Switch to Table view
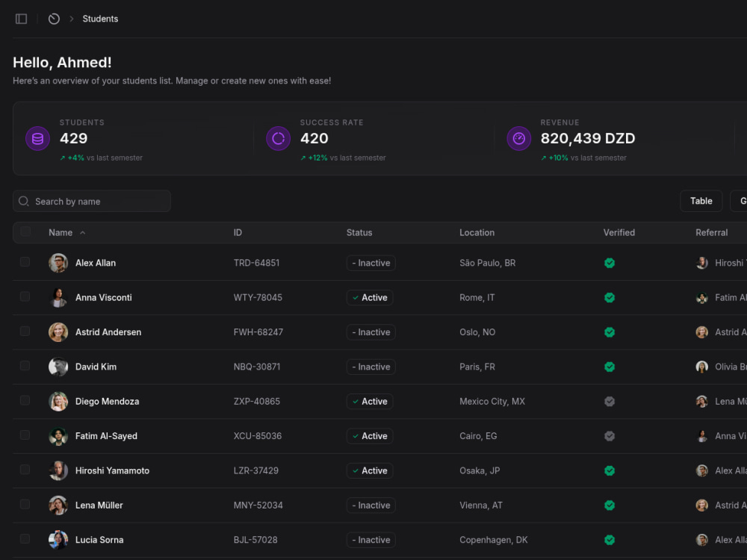 701,201
